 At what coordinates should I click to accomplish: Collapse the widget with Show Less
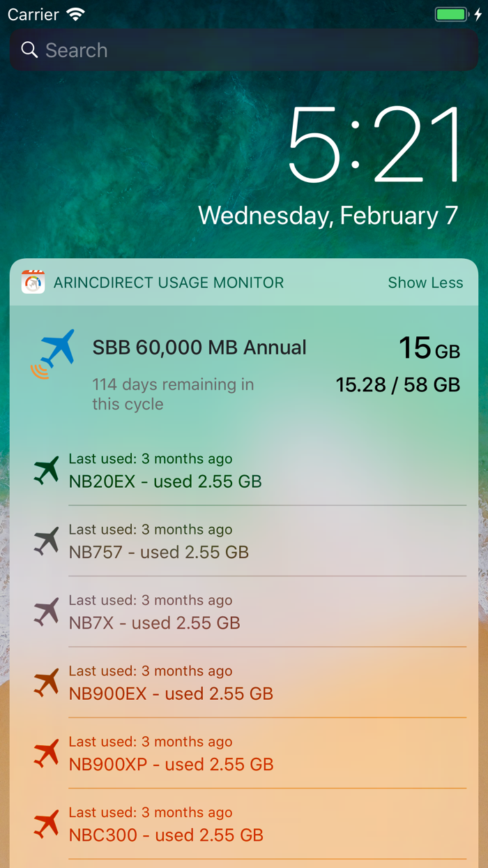click(x=425, y=282)
